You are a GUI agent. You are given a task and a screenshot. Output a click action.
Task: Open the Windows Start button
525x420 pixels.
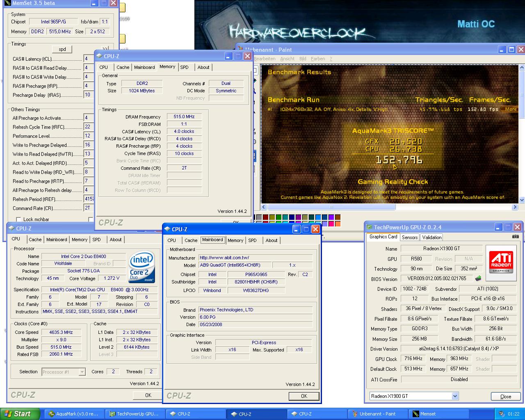[20, 414]
